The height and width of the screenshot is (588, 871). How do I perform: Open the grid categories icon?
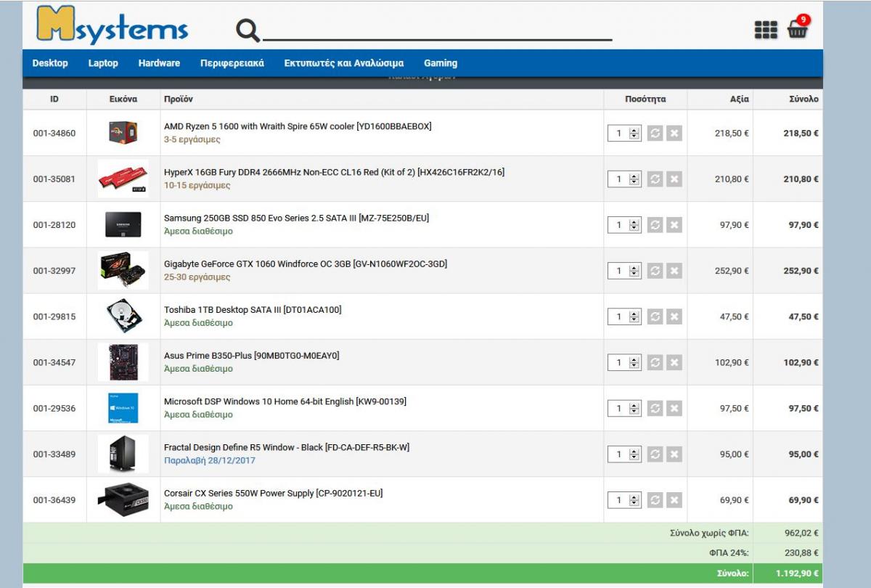766,30
